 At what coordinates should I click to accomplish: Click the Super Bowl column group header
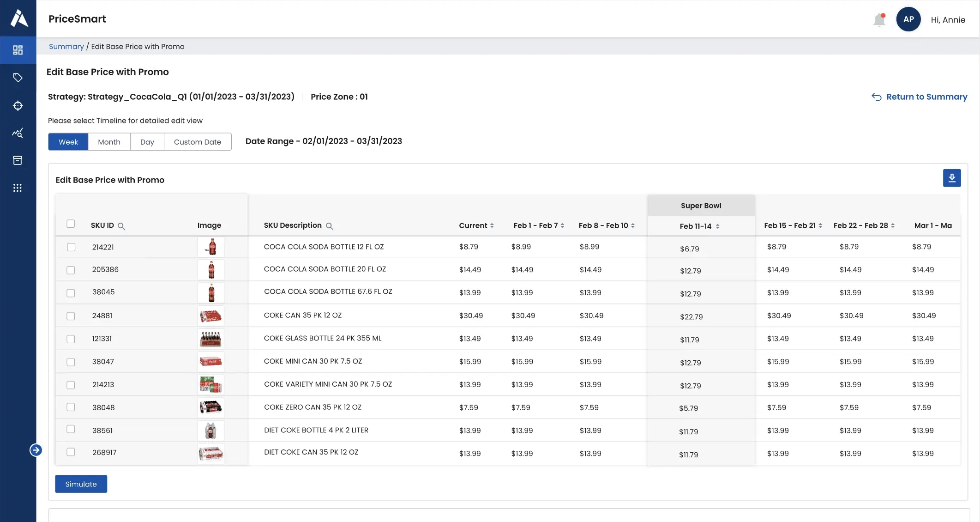pos(701,206)
